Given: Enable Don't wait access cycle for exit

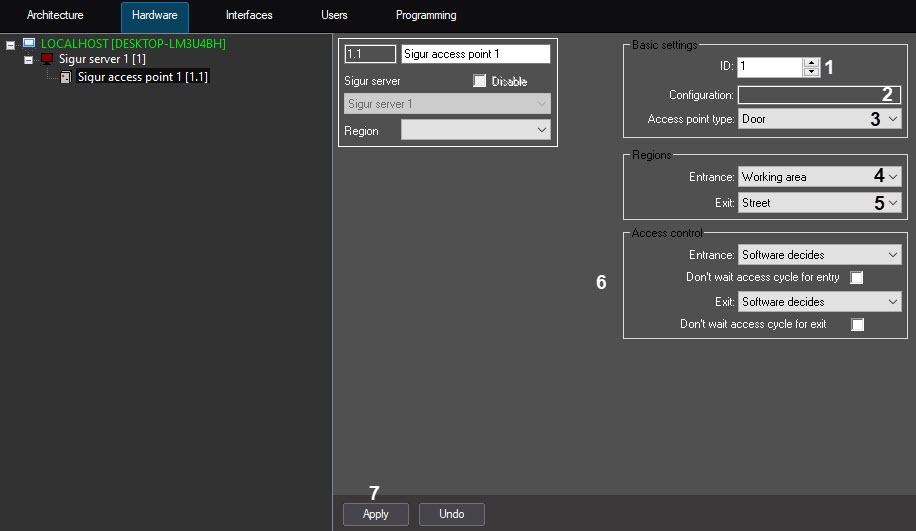Looking at the screenshot, I should [857, 325].
